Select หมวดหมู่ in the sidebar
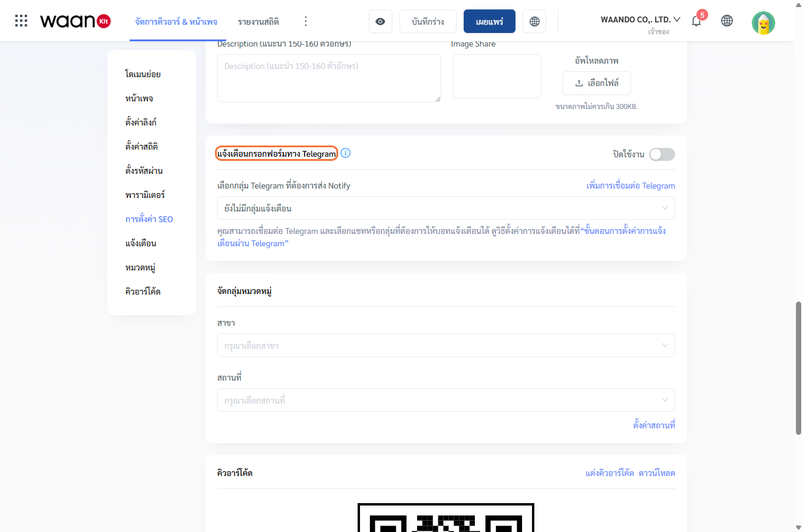The width and height of the screenshot is (803, 532). point(140,267)
